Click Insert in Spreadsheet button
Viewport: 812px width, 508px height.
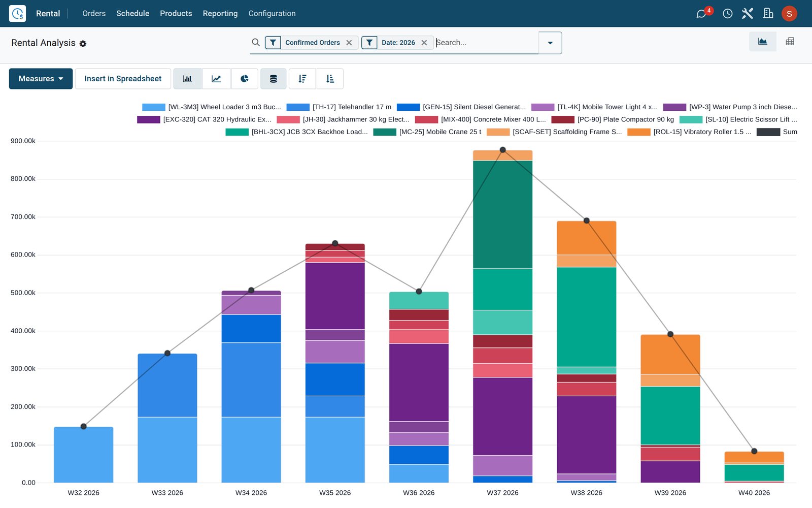point(123,79)
